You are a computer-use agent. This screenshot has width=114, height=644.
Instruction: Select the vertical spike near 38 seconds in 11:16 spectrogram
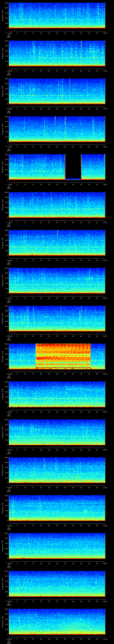[x=70, y=85]
